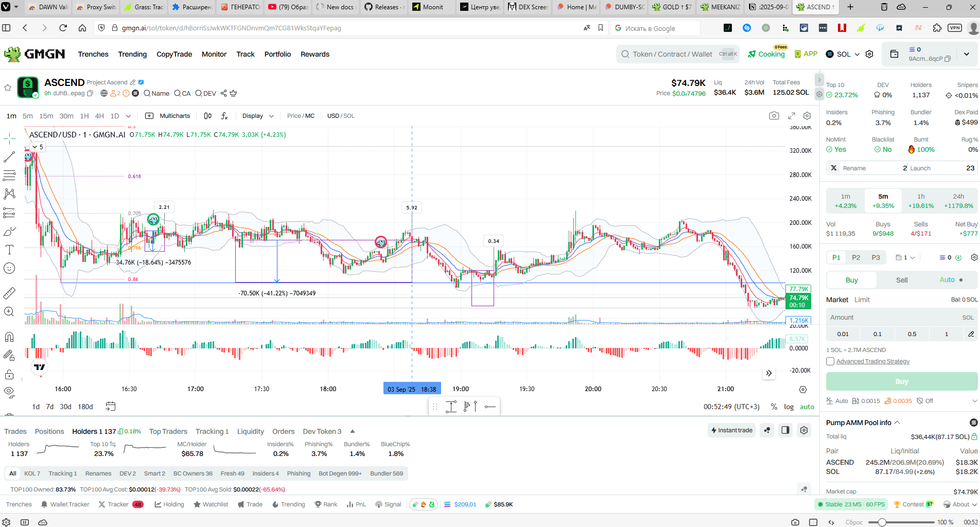Switch chart to 5m timeframe
The width and height of the screenshot is (980, 527).
click(28, 116)
